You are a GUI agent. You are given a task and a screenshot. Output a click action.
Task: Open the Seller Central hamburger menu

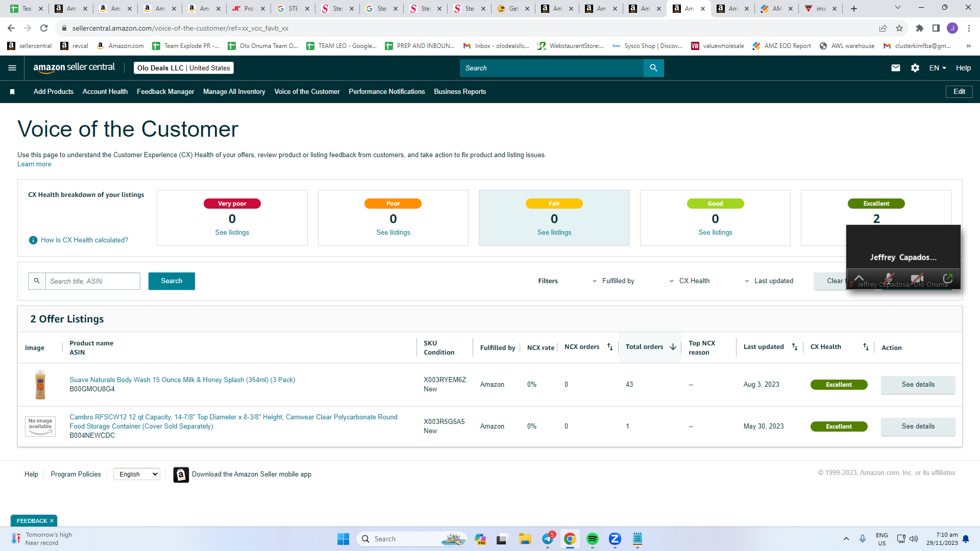(x=12, y=68)
